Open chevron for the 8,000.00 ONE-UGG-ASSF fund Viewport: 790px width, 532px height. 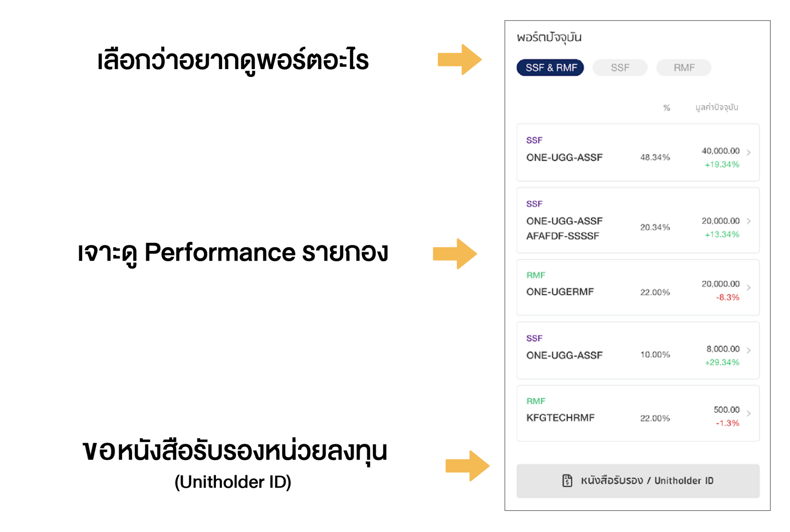(x=749, y=350)
